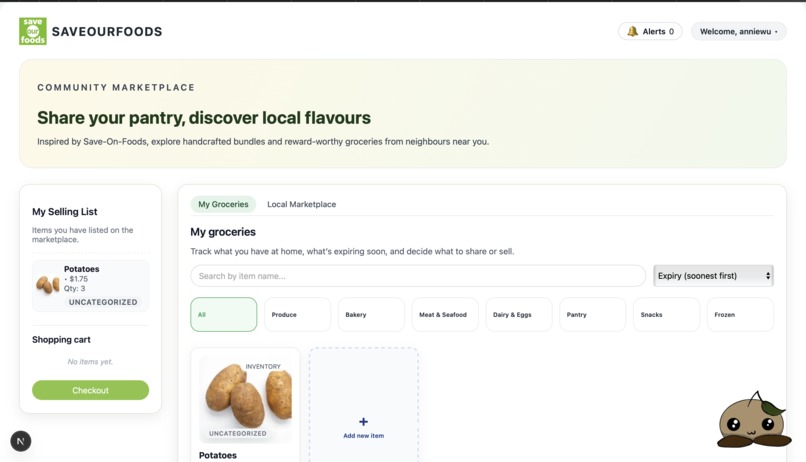This screenshot has width=806, height=462.
Task: Filter groceries by Pantry
Action: pyautogui.click(x=593, y=315)
